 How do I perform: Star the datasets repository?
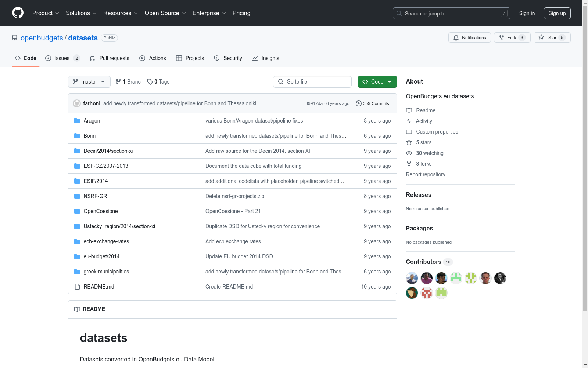click(x=552, y=38)
